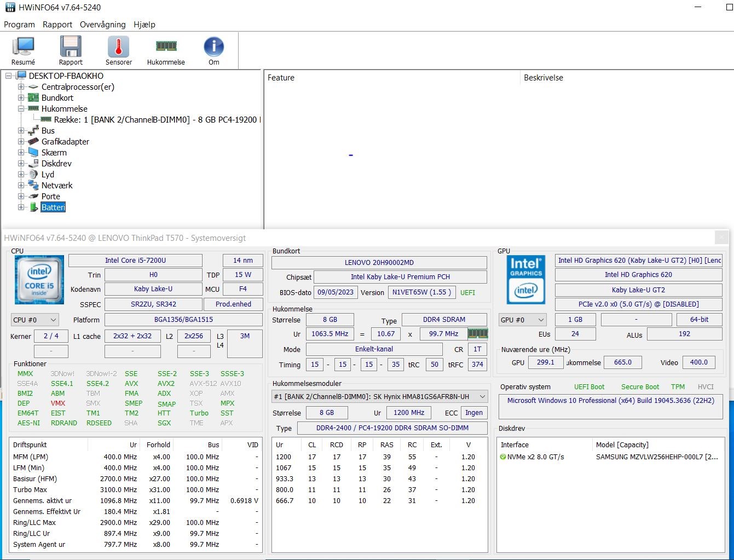734x560 pixels.
Task: Click the TPM indicator
Action: pyautogui.click(x=678, y=386)
